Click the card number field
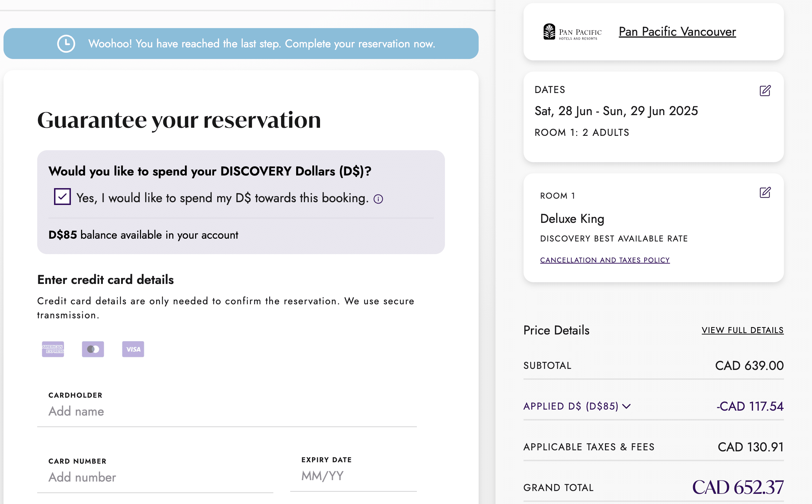Viewport: 812px width, 504px height. 140,477
